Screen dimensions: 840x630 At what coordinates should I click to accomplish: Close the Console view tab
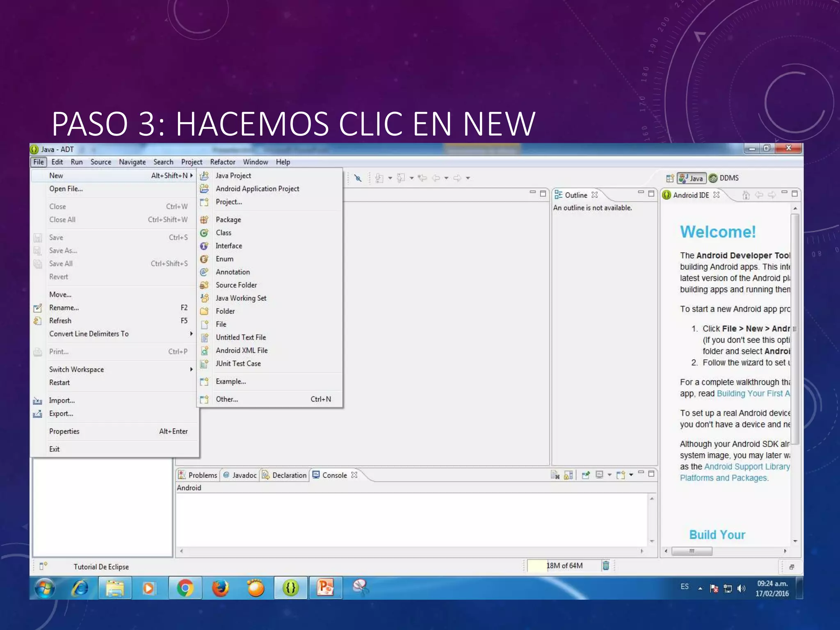point(354,475)
